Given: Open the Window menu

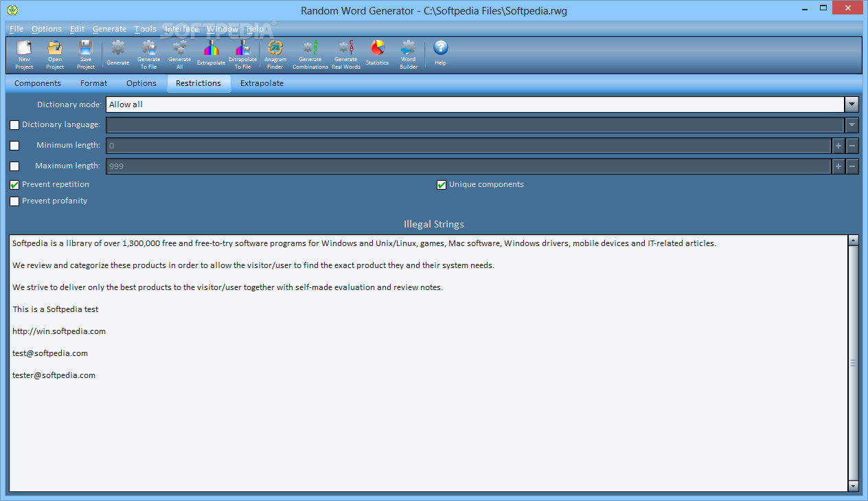Looking at the screenshot, I should tap(222, 29).
